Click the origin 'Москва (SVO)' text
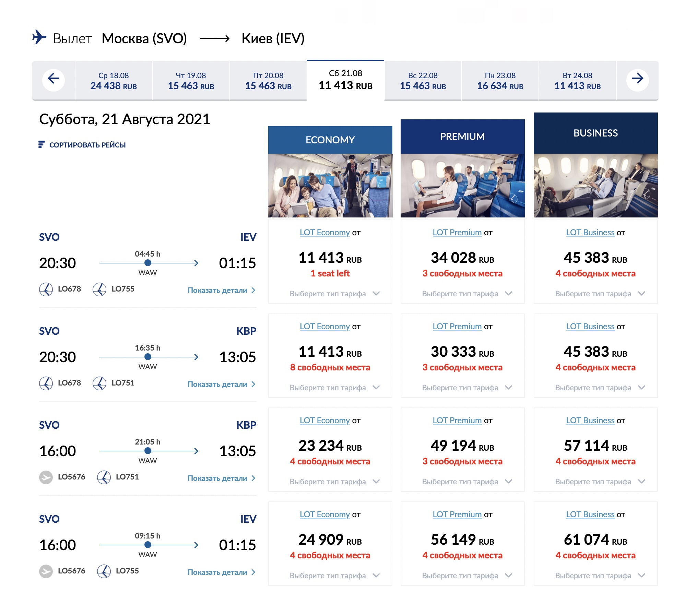This screenshot has height=616, width=686. coord(144,38)
